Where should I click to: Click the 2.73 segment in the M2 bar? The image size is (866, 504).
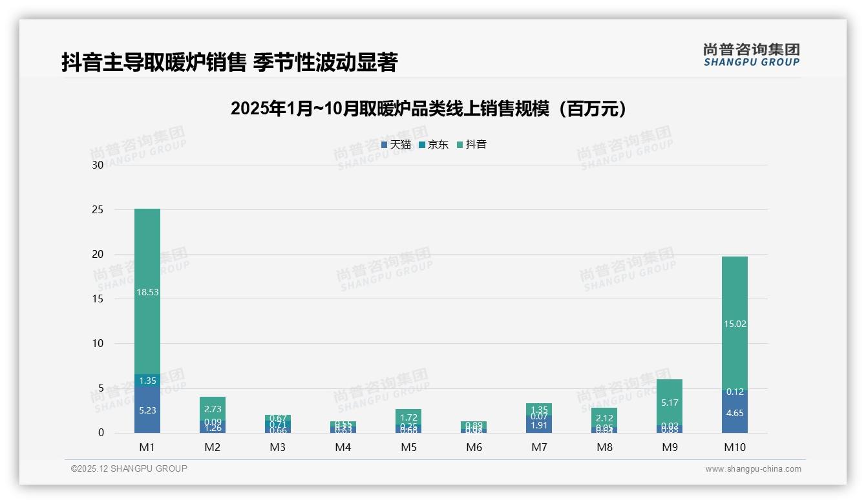213,407
